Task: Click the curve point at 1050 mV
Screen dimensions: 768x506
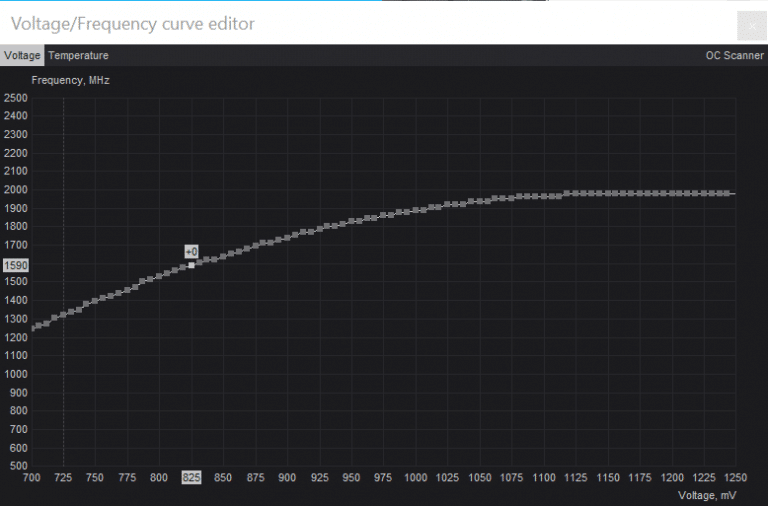Action: (x=479, y=201)
